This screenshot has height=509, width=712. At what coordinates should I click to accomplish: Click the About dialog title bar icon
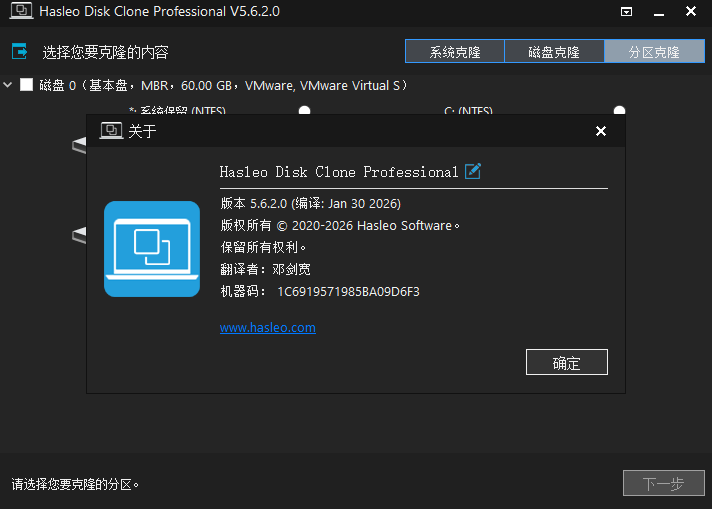point(111,131)
